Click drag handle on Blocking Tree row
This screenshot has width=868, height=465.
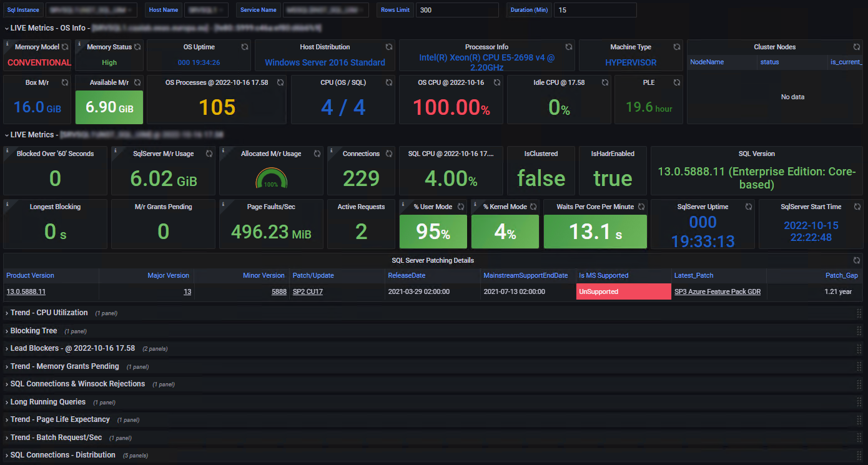point(859,331)
